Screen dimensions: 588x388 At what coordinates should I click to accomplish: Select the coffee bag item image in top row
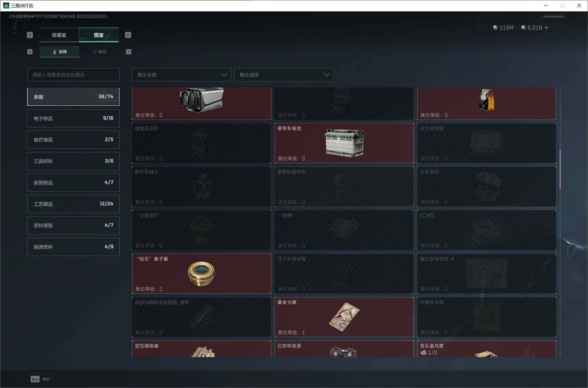pos(487,99)
